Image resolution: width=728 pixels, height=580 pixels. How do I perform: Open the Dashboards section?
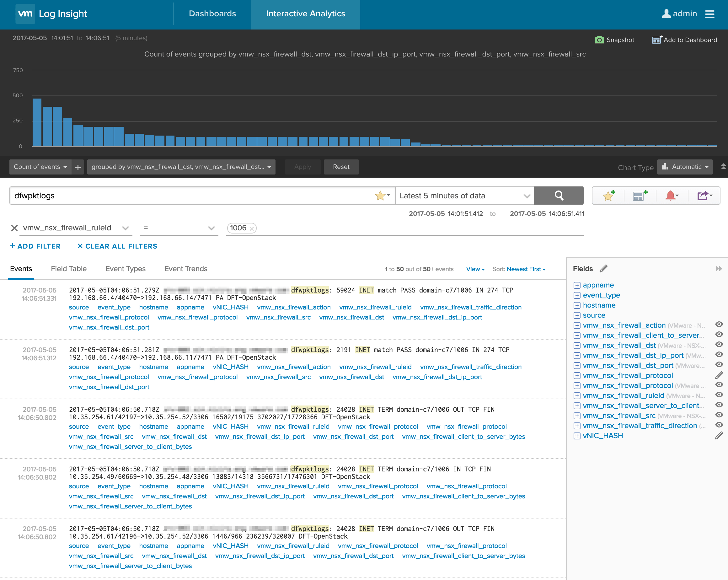(x=212, y=13)
